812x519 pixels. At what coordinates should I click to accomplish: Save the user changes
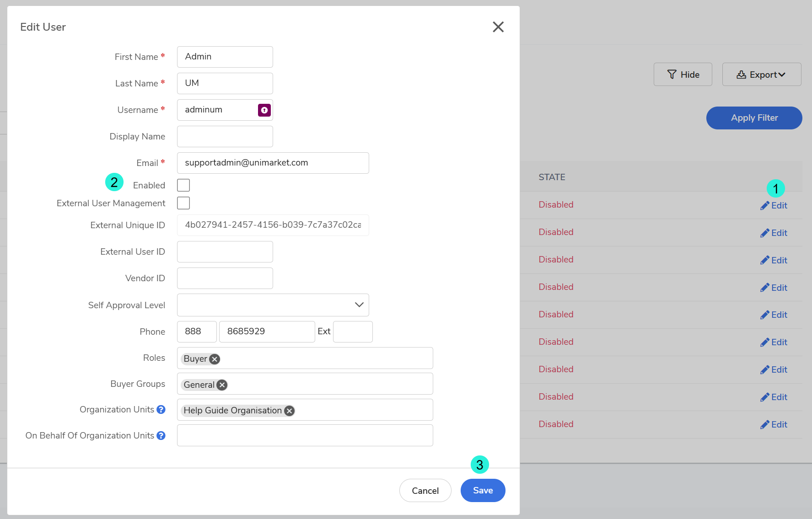pyautogui.click(x=483, y=491)
